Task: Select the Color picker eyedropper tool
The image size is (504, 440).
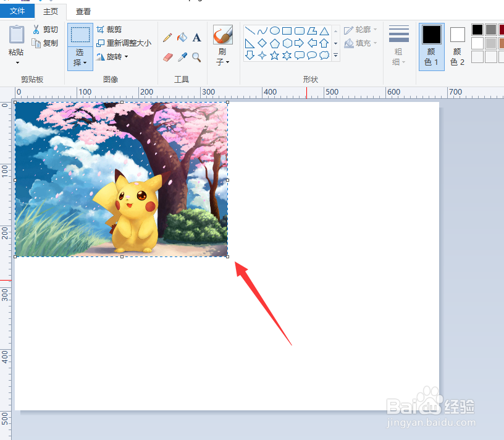Action: [182, 57]
